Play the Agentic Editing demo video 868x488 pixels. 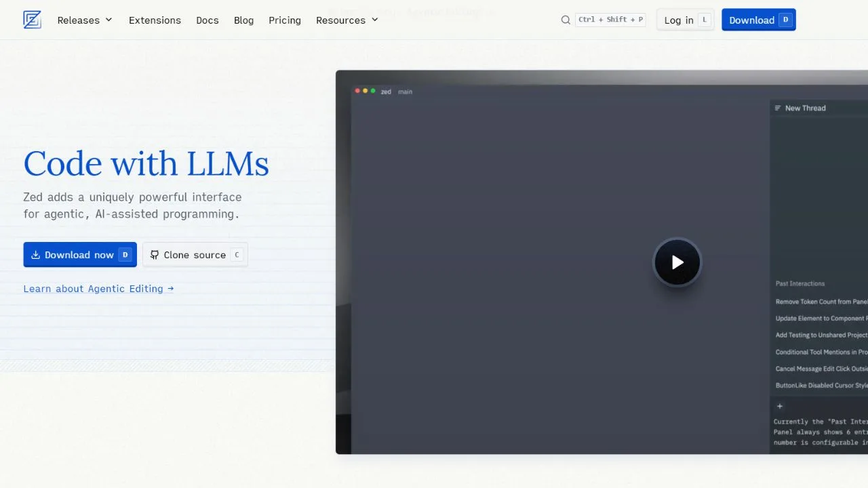(677, 262)
